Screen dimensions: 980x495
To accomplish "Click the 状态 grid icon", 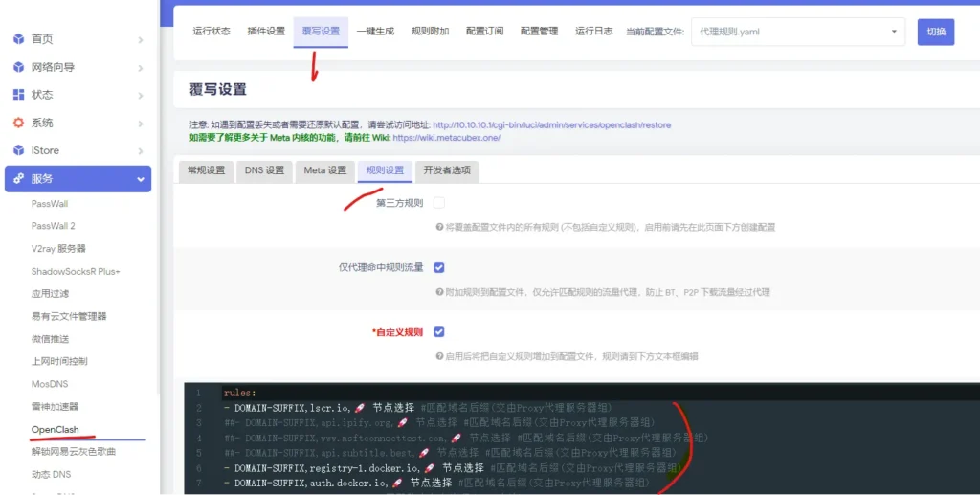I will click(19, 95).
